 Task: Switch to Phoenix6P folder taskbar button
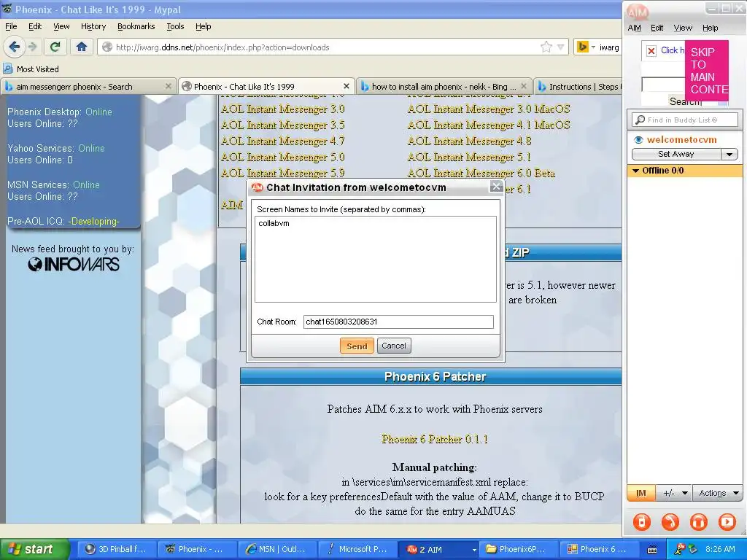pos(517,550)
